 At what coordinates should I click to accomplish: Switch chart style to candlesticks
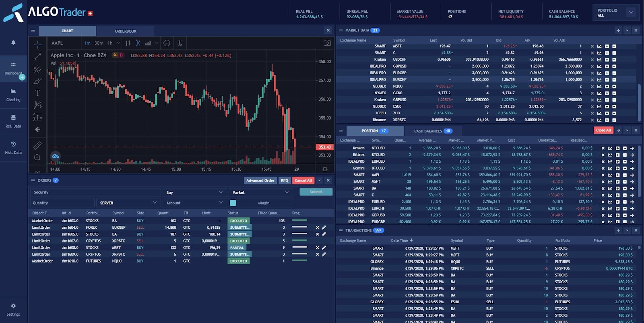point(138,43)
